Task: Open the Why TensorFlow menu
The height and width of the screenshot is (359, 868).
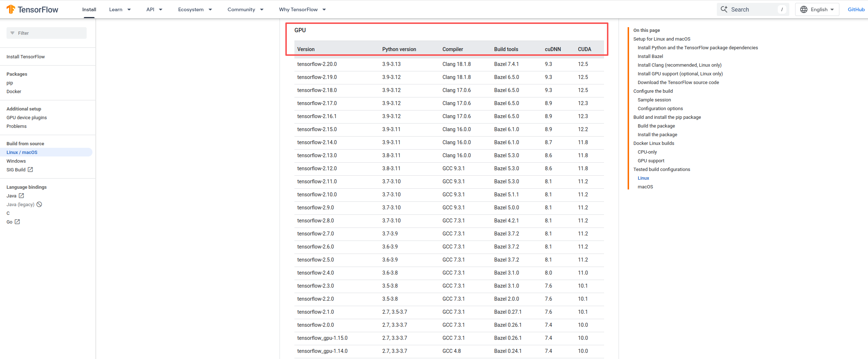Action: point(298,9)
